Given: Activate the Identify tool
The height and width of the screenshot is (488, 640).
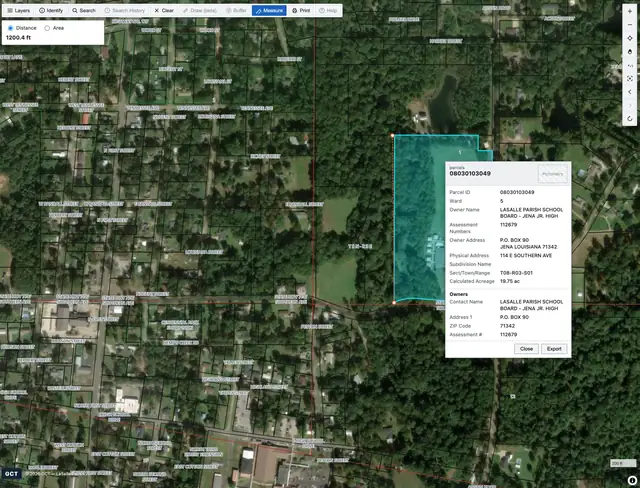Looking at the screenshot, I should [51, 11].
